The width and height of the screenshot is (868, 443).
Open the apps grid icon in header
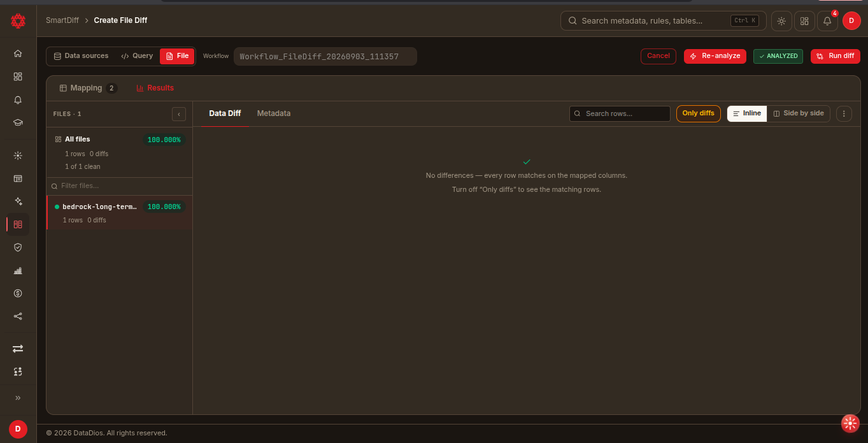click(x=804, y=21)
